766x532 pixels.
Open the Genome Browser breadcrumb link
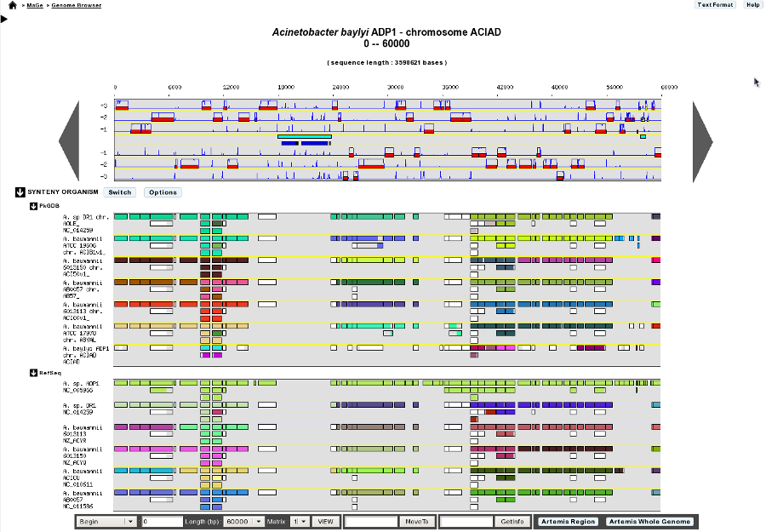coord(77,5)
